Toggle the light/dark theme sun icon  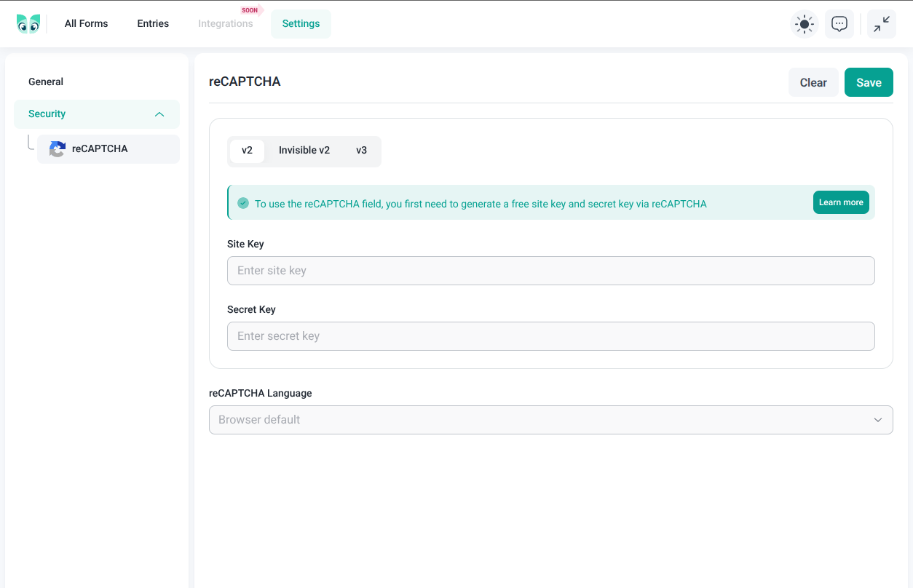pos(805,24)
